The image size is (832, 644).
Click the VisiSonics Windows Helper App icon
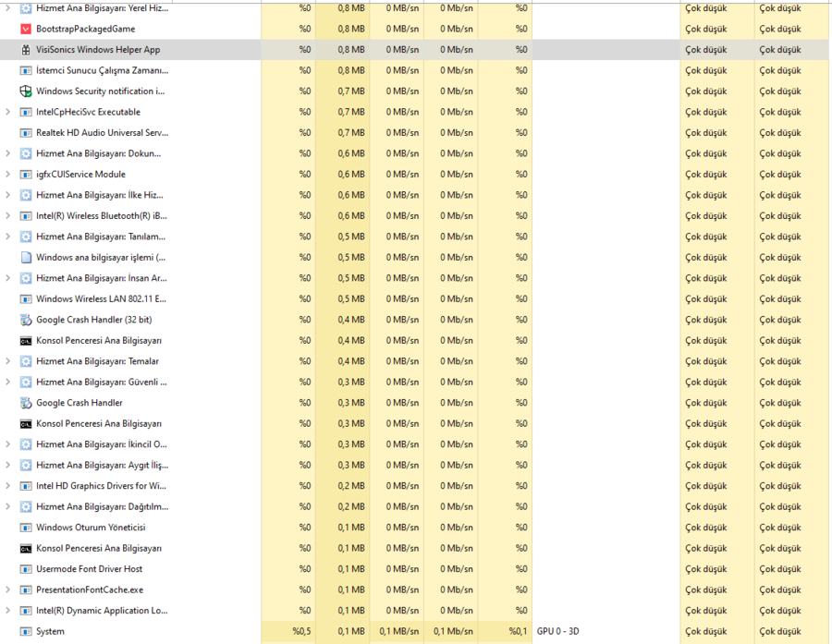click(26, 50)
